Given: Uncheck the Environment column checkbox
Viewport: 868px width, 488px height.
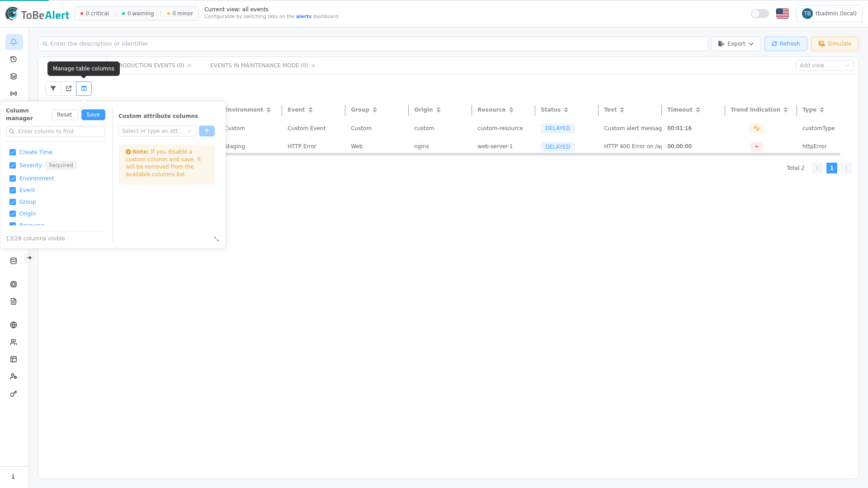Looking at the screenshot, I should 13,178.
